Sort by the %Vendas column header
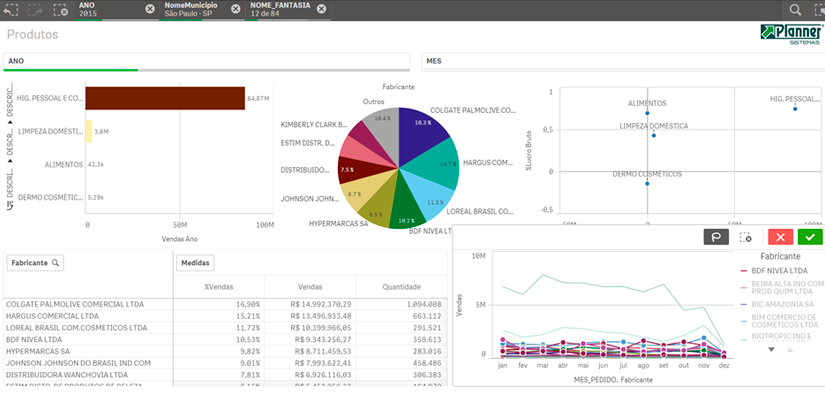 pos(219,287)
